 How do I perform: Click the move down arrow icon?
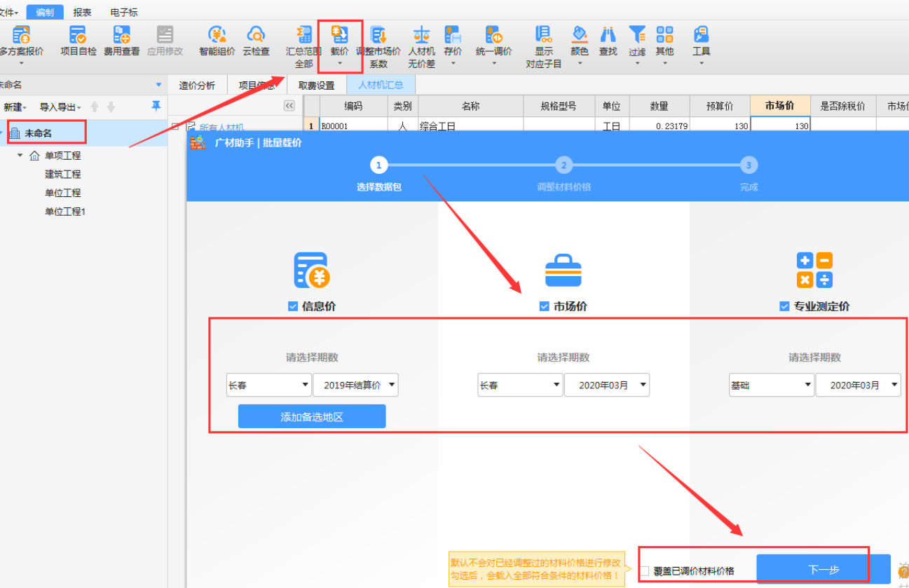(111, 107)
